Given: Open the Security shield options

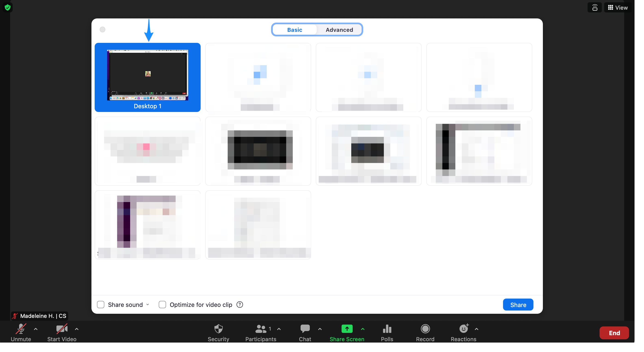Looking at the screenshot, I should tap(218, 329).
